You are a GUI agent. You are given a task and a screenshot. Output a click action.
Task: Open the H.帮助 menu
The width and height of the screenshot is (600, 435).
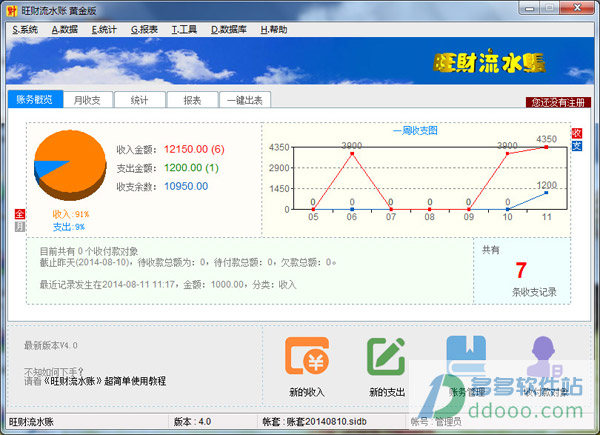[274, 29]
